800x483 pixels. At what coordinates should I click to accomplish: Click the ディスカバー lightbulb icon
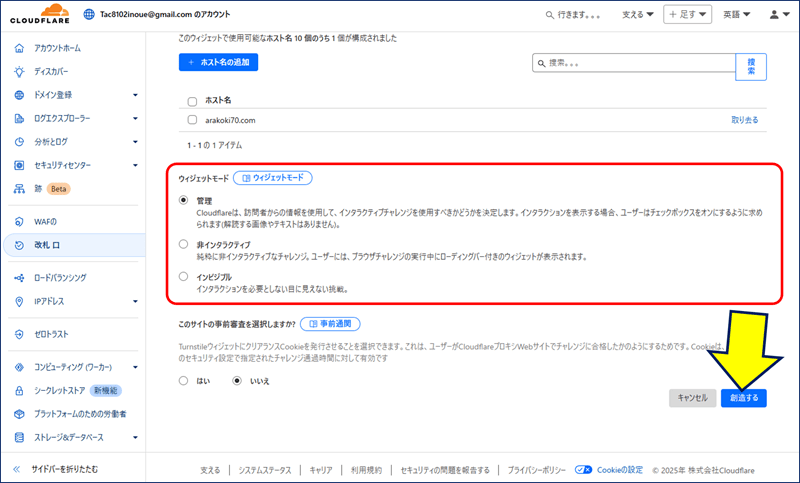[x=19, y=71]
